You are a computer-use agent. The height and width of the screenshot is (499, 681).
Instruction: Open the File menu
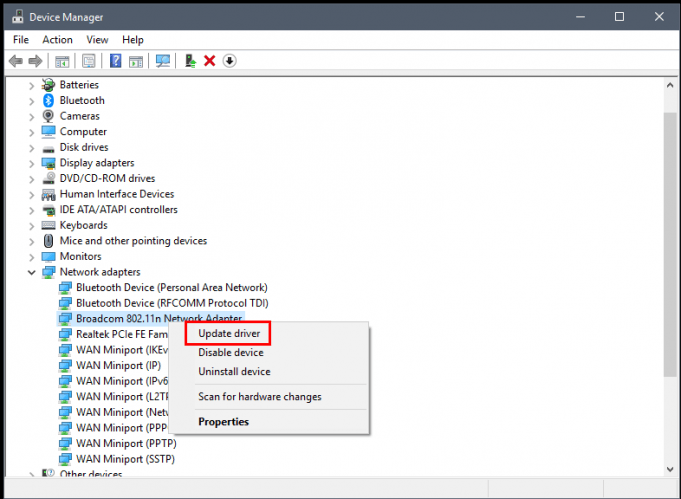click(21, 40)
